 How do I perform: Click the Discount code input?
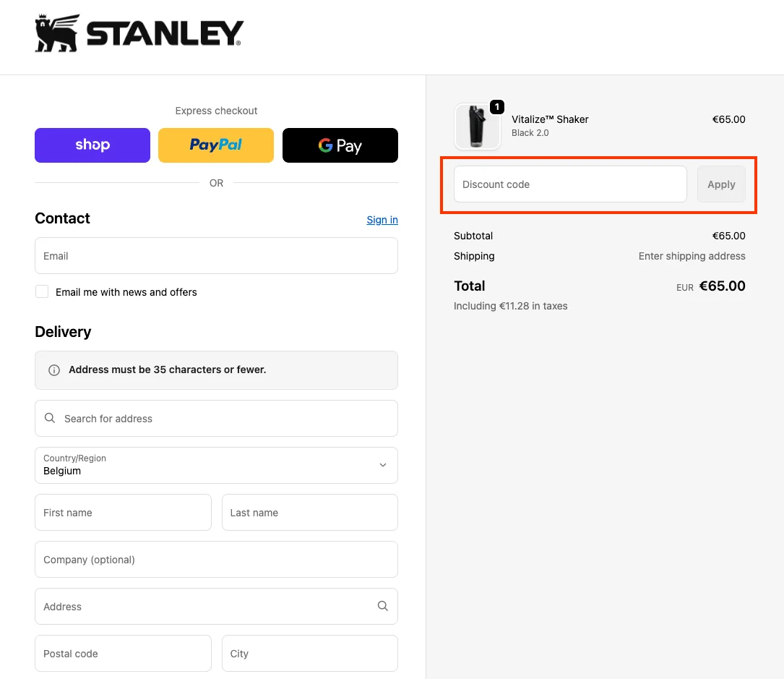tap(570, 184)
